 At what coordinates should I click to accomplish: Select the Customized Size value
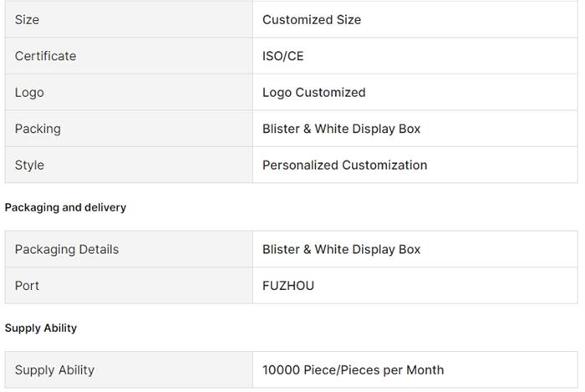[x=312, y=19]
